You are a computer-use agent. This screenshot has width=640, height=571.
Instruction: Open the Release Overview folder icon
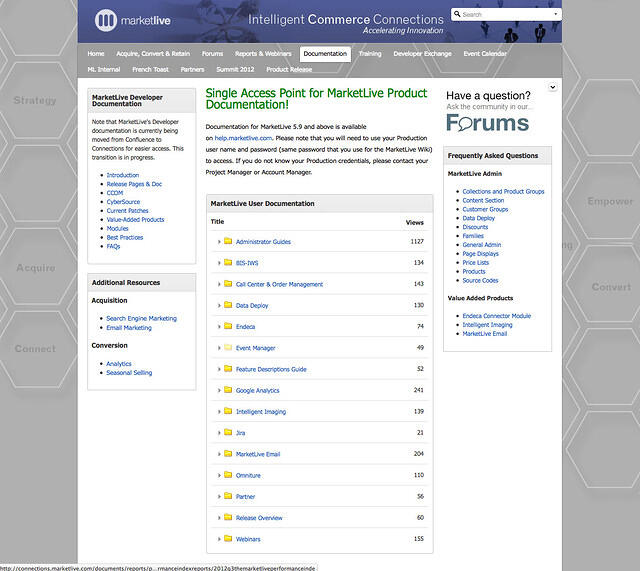point(228,517)
